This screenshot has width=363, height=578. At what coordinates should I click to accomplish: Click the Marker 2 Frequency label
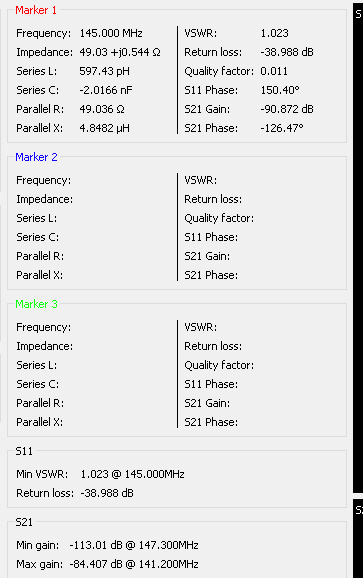point(43,180)
